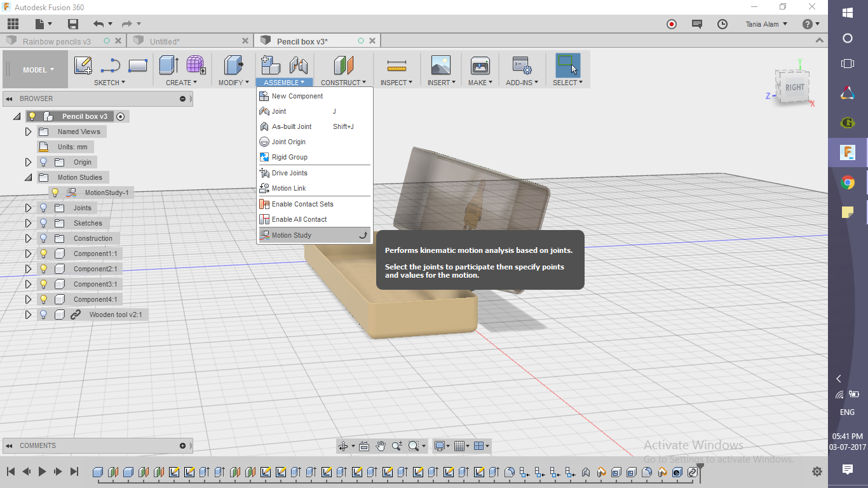The image size is (868, 488).
Task: Click the timeline Play button
Action: tap(42, 471)
